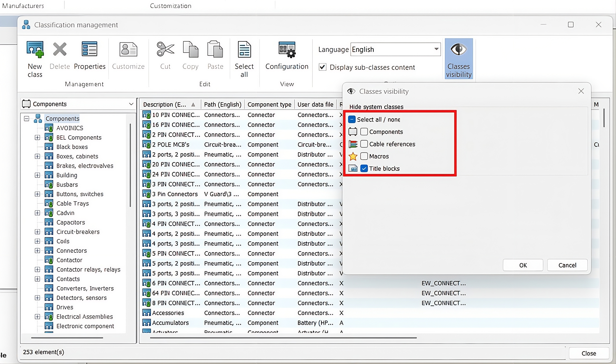Click the Customize icon
Image resolution: width=616 pixels, height=364 pixels.
coord(128,49)
